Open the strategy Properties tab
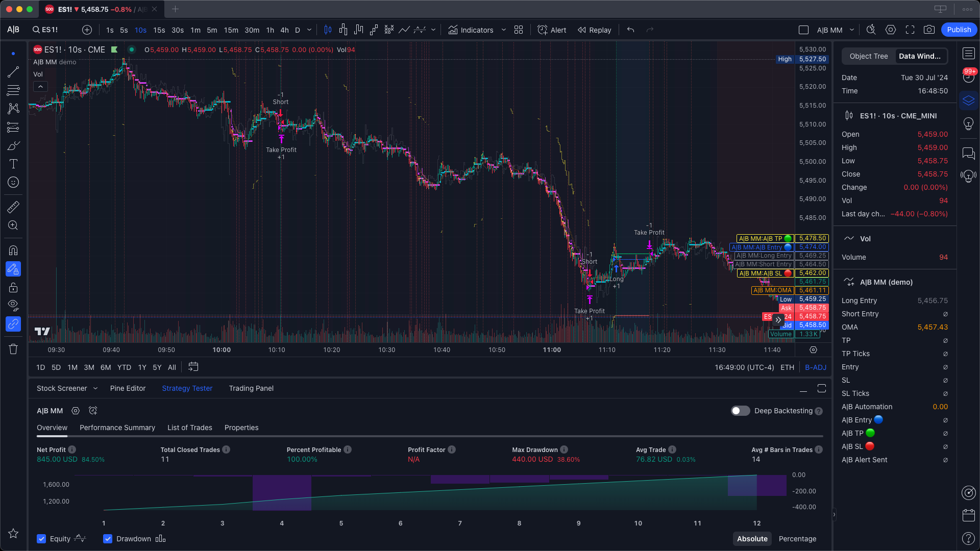 click(241, 428)
